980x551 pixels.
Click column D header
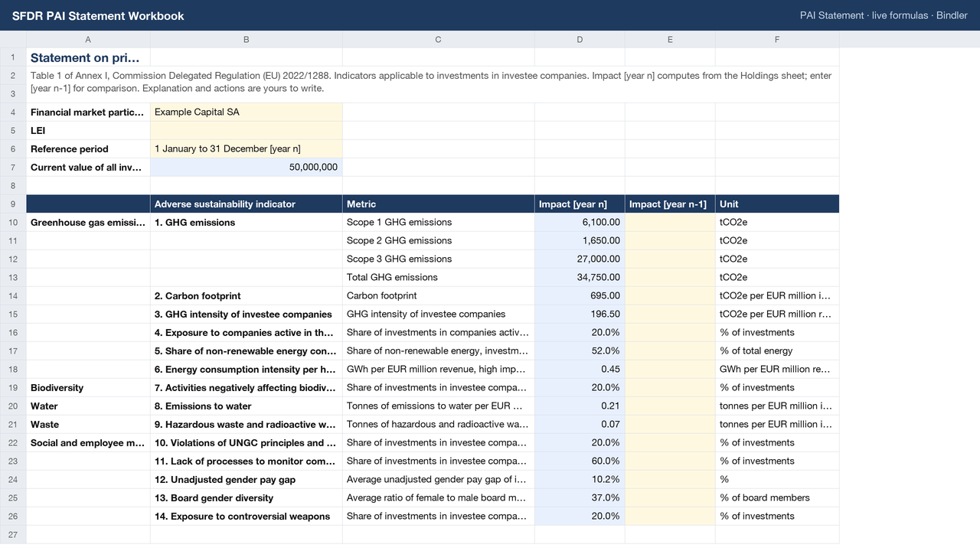point(580,39)
